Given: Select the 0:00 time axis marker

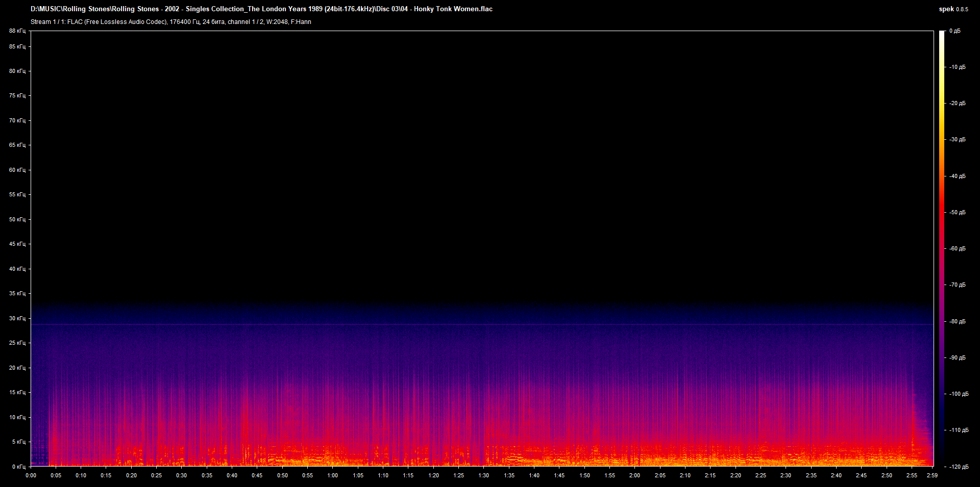Looking at the screenshot, I should tap(31, 475).
